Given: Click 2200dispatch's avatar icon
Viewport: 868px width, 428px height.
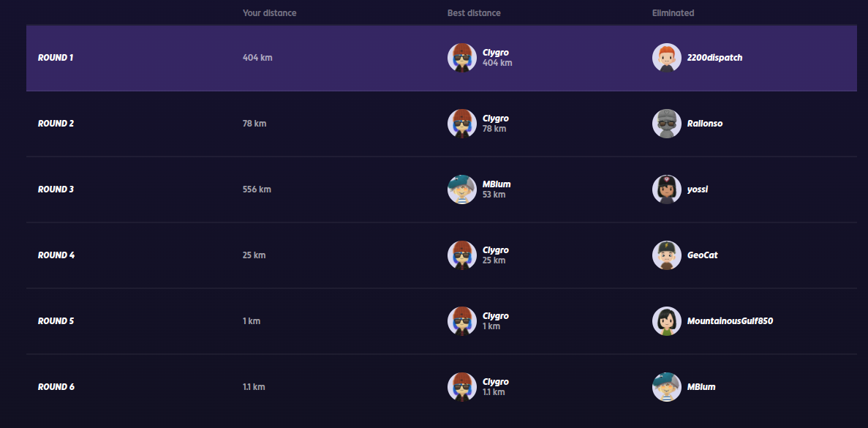Looking at the screenshot, I should pyautogui.click(x=666, y=58).
